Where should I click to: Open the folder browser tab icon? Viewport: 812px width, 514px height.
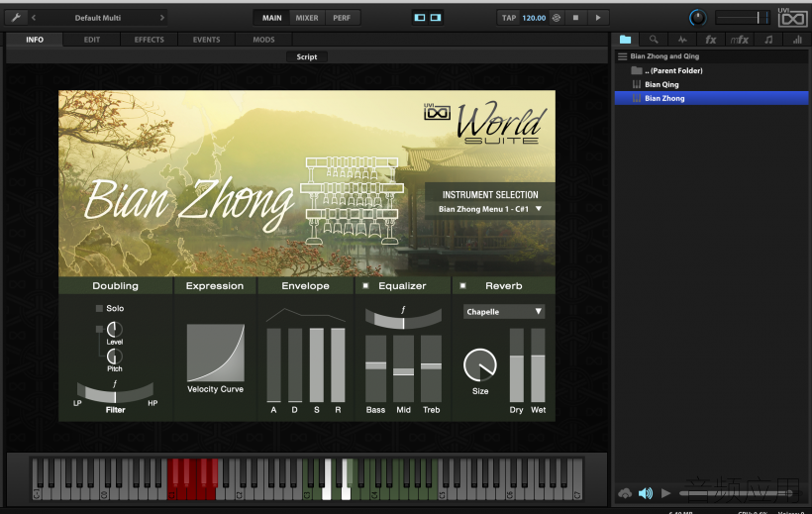(626, 40)
